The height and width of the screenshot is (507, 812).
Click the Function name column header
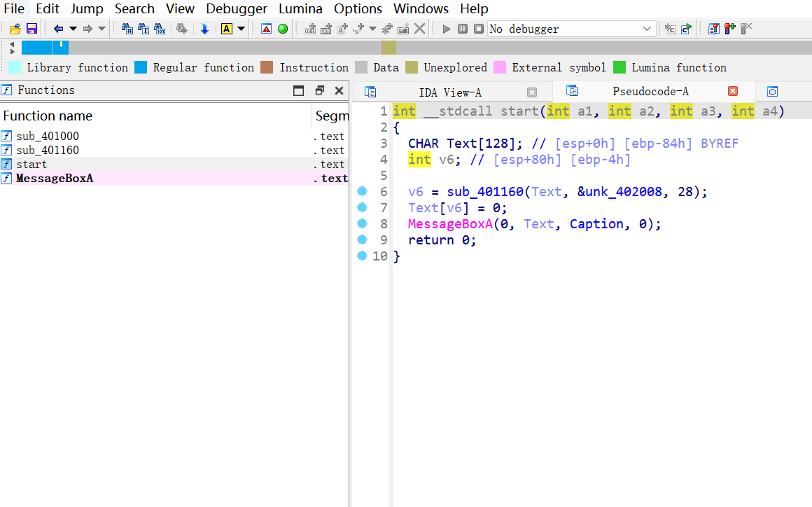click(48, 116)
